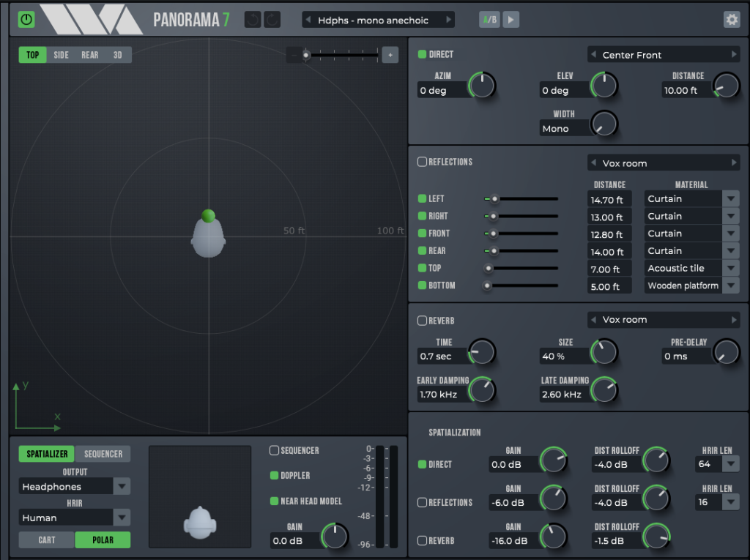Click the 0.0 dB output gain field
Viewport: 750px width, 560px height.
(295, 540)
